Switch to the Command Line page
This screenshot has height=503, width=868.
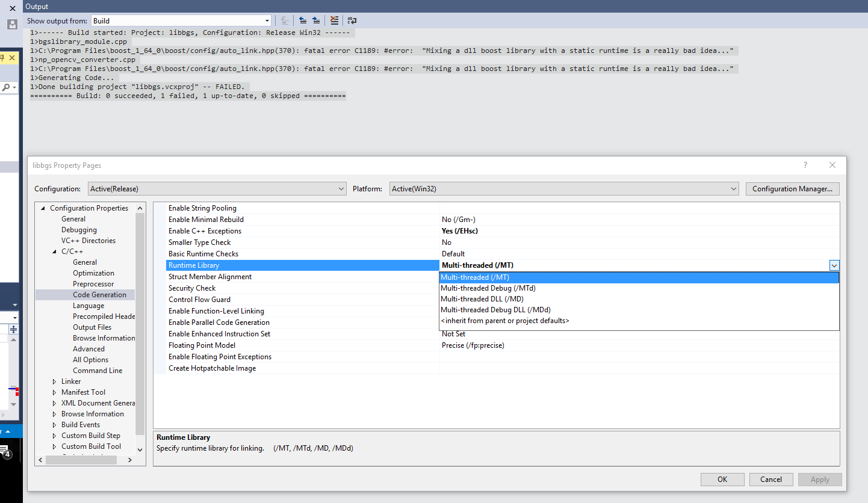(98, 370)
